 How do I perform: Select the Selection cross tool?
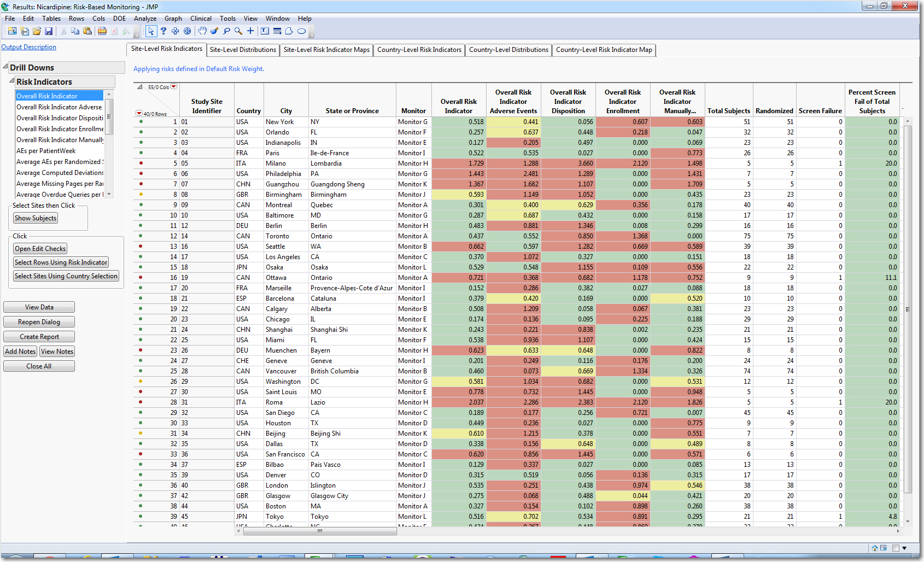[175, 31]
